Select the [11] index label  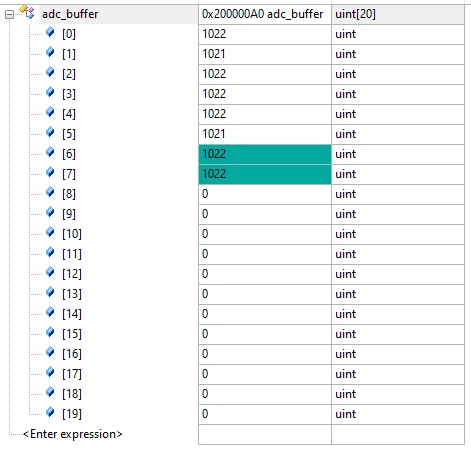coord(72,254)
